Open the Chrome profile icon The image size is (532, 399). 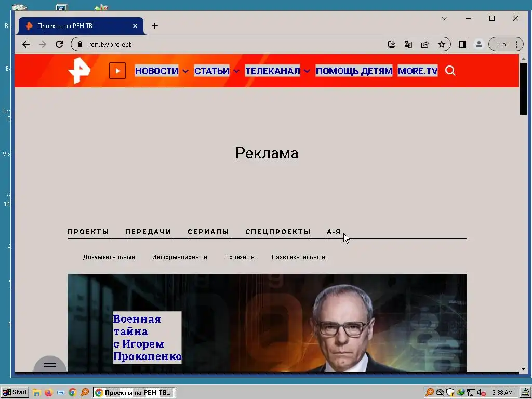pyautogui.click(x=478, y=44)
